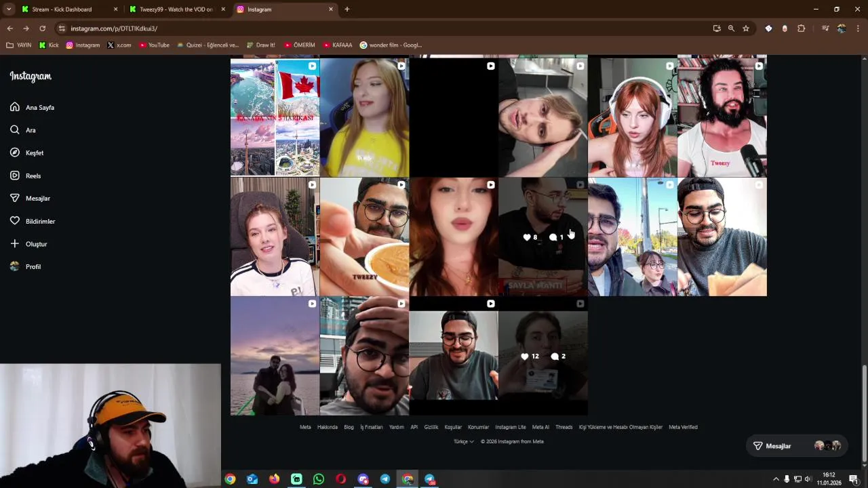
Task: Open the bearded man Tweezy reel
Action: (x=722, y=117)
